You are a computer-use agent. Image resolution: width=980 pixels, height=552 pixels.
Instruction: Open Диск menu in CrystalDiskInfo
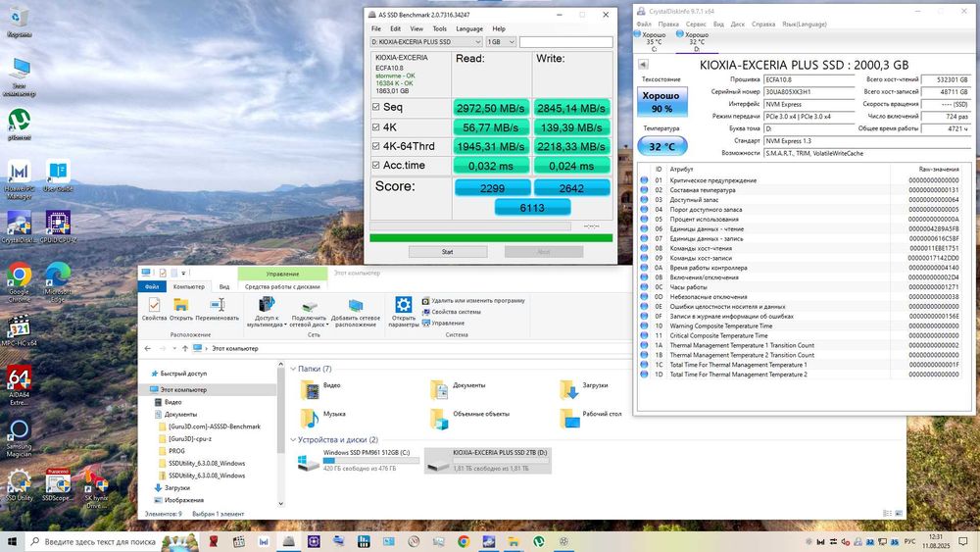[738, 25]
